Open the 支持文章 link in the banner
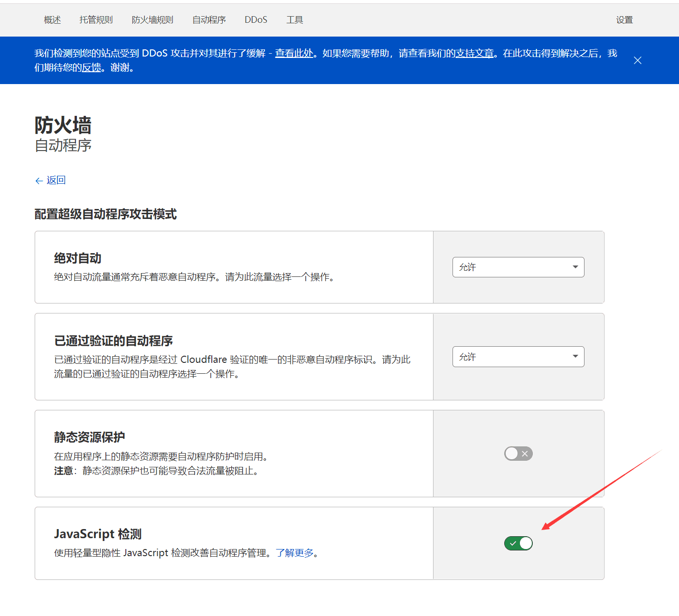Screen dimensions: 679x616 (475, 53)
